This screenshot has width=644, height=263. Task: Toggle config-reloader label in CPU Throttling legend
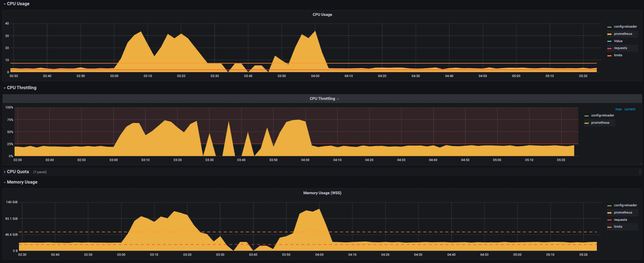click(x=602, y=115)
